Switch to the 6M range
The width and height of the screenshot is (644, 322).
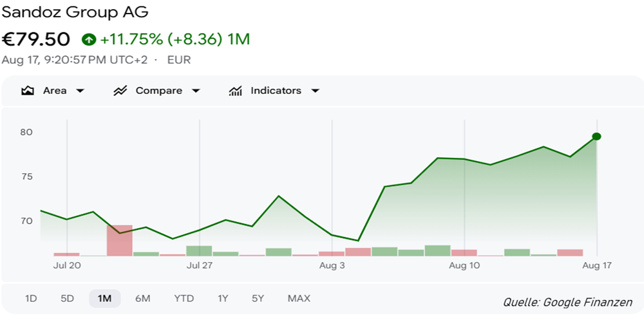[142, 299]
